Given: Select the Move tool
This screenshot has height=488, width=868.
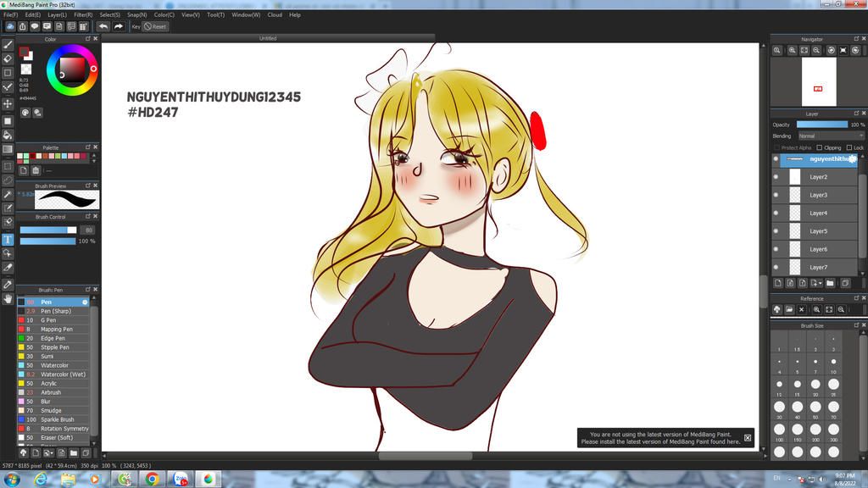Looking at the screenshot, I should (8, 103).
